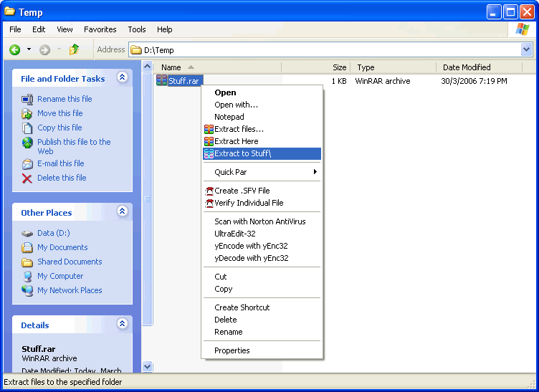
Task: Click the WinRAR icon beside Extract Here
Action: pyautogui.click(x=209, y=141)
